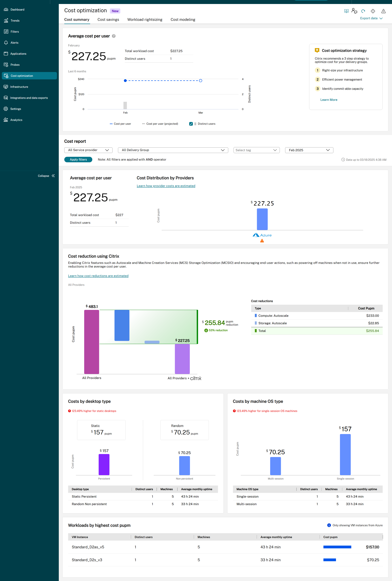Click the user feedback chat icon
392x581 pixels.
[x=354, y=11]
